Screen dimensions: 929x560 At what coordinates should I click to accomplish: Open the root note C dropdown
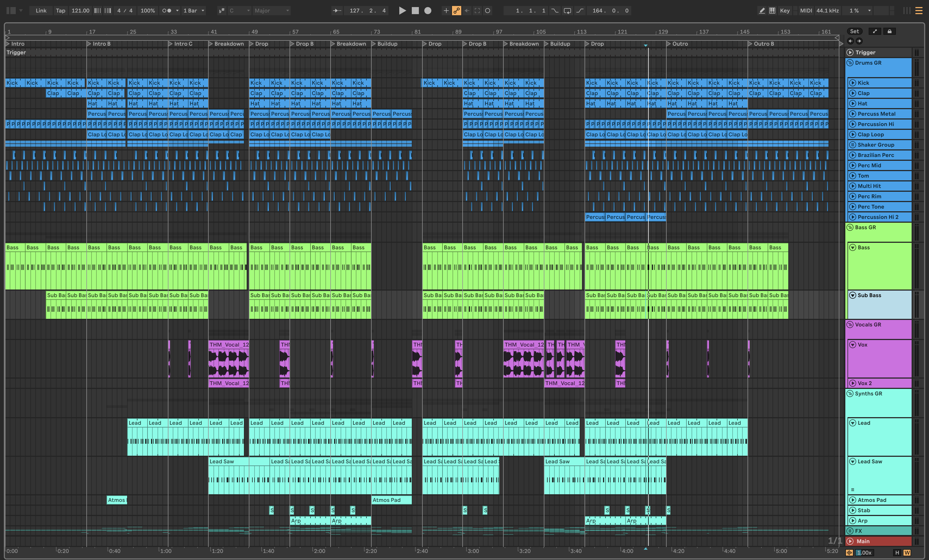(239, 11)
